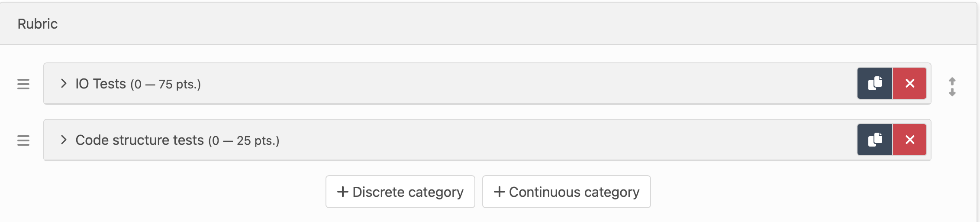Click the down arrow of reorder control
Screen dimensions: 980x222
(952, 92)
